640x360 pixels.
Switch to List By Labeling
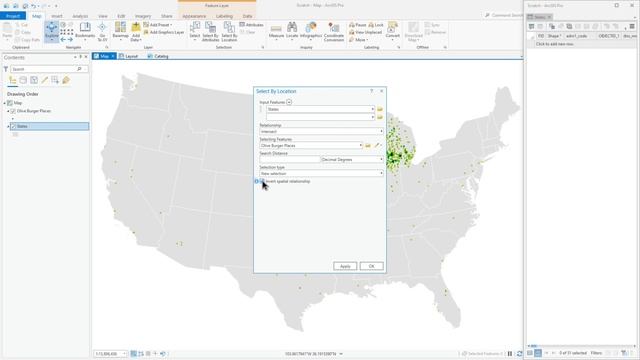66,80
